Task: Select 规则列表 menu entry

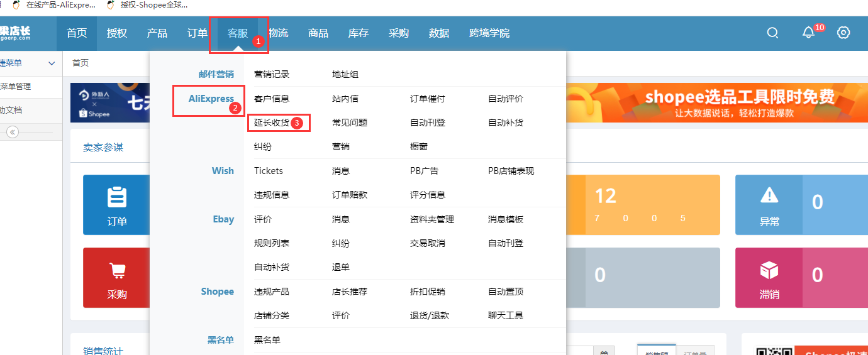Action: click(x=272, y=243)
